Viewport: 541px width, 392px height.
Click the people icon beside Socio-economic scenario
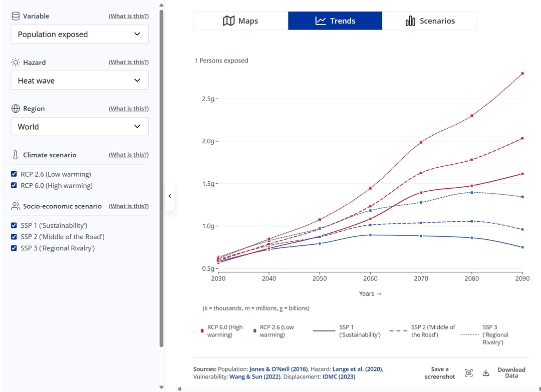pyautogui.click(x=16, y=206)
